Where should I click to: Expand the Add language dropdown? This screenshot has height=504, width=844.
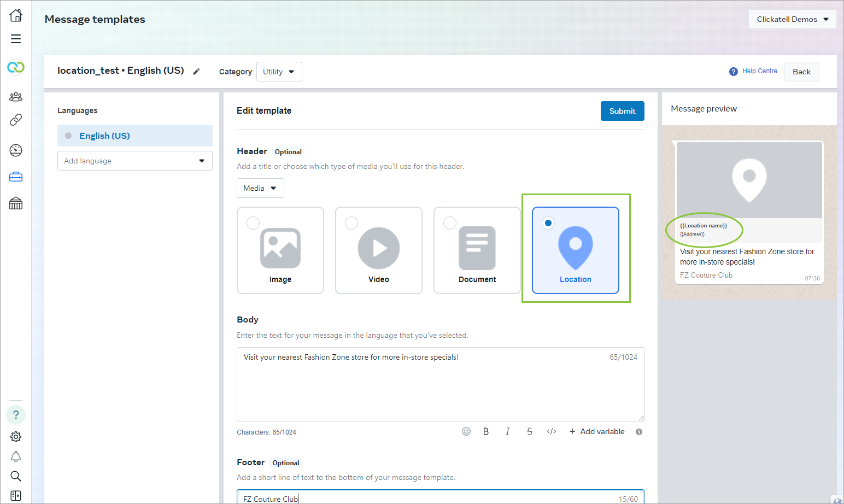click(134, 160)
